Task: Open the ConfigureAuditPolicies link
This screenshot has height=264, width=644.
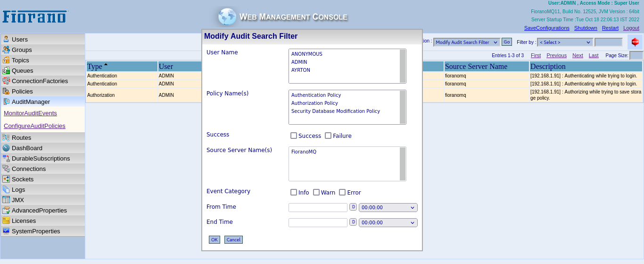Action: (x=34, y=126)
